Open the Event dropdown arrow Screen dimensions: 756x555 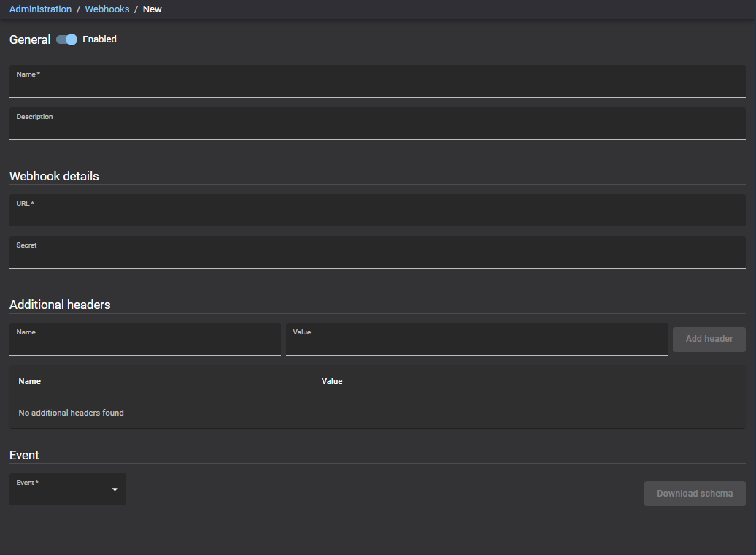[115, 489]
